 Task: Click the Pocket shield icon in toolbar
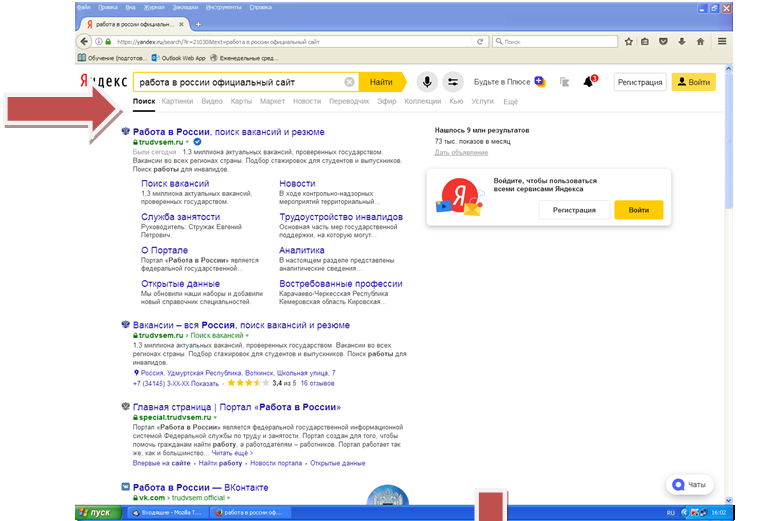[663, 42]
